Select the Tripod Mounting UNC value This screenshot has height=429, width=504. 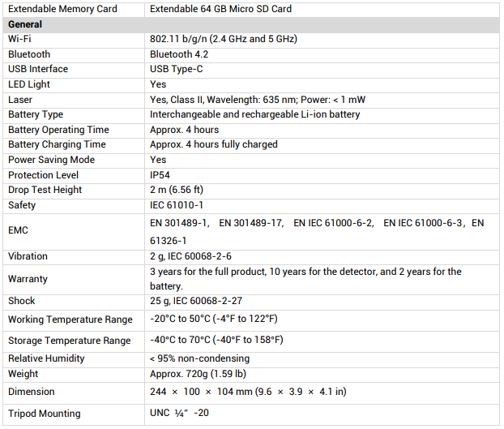(181, 414)
